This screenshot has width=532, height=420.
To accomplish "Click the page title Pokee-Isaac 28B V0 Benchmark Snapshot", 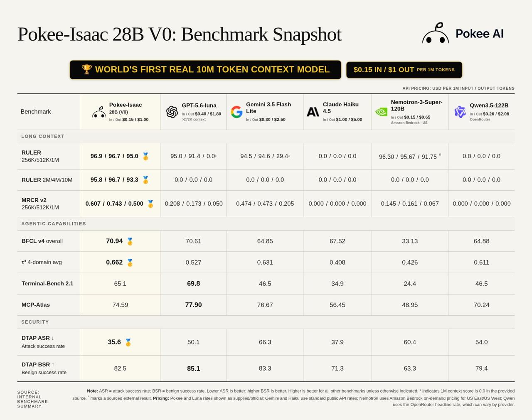I will [x=179, y=34].
